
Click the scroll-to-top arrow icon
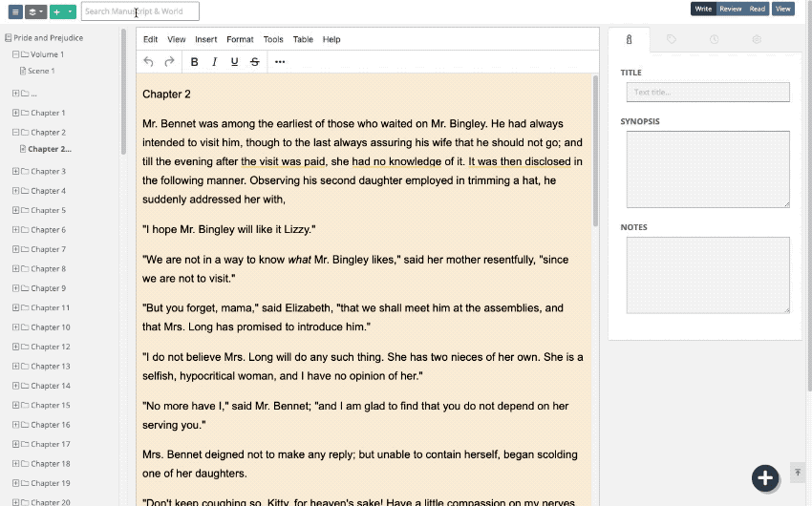(x=798, y=473)
